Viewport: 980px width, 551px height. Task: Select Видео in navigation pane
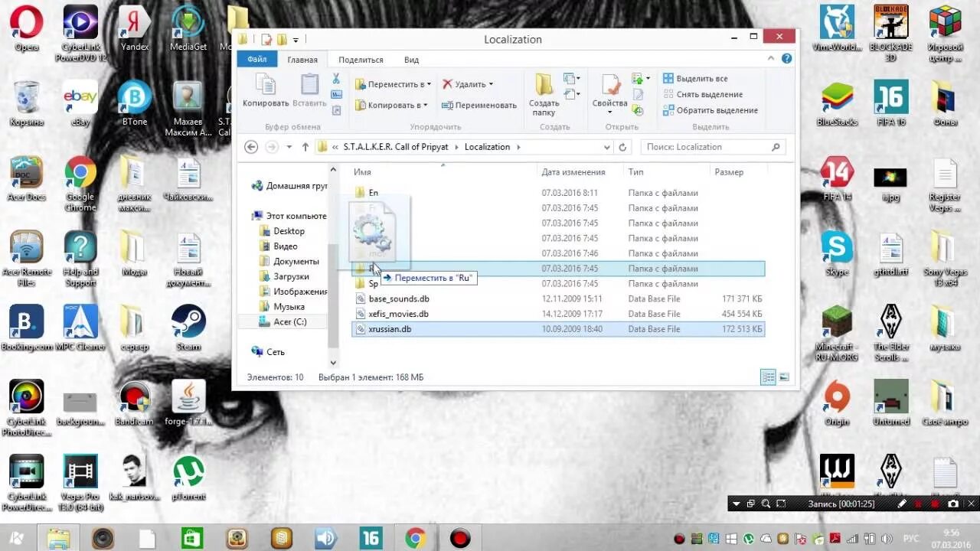point(286,246)
